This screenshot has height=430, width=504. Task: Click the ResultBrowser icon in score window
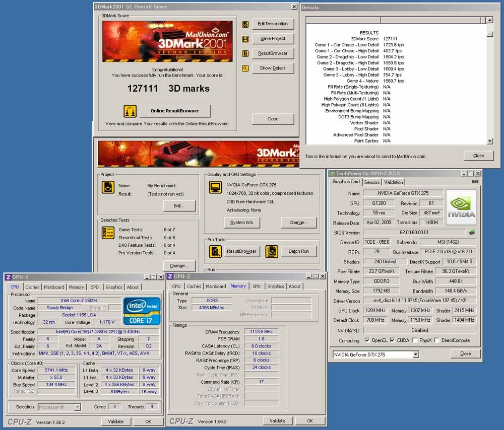coord(245,54)
